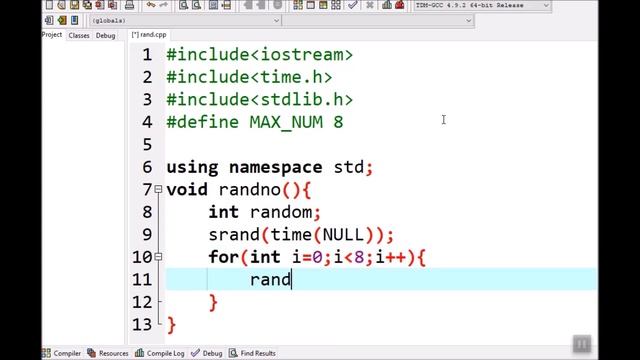
Task: Collapse the for loop fold at line 10
Action: coord(158,257)
